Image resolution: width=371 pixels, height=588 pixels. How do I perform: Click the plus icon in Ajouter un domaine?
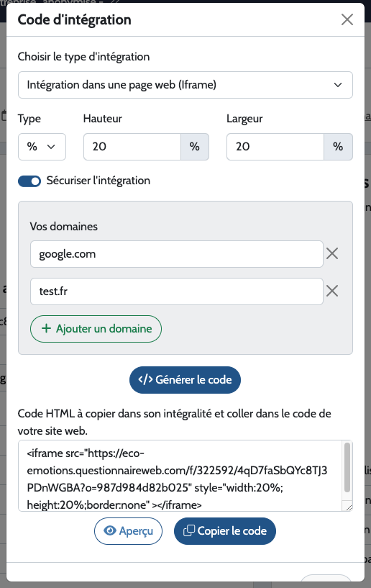46,328
